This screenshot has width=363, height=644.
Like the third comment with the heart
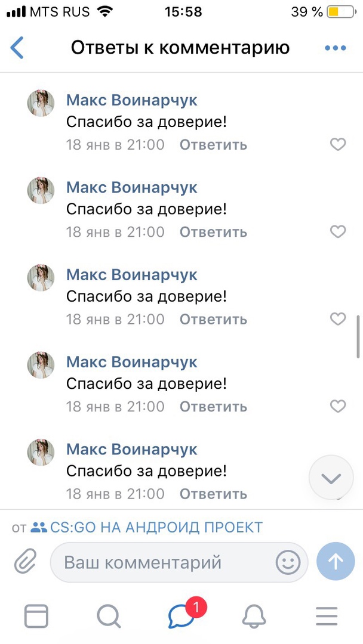coord(338,319)
